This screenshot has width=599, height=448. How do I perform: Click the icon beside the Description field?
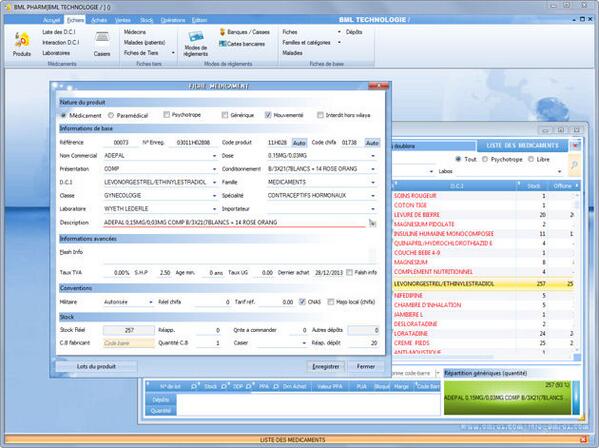372,223
